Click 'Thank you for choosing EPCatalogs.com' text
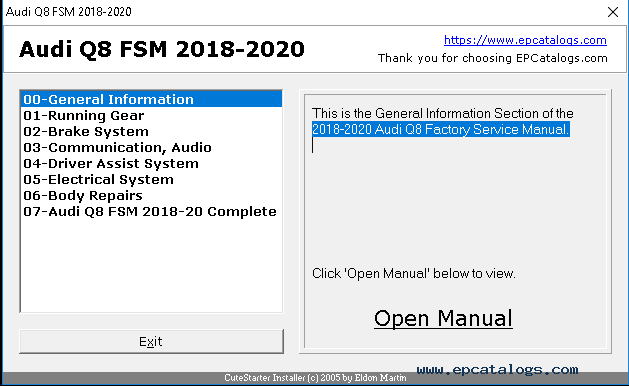Screen dimensions: 629x386 pyautogui.click(x=493, y=58)
